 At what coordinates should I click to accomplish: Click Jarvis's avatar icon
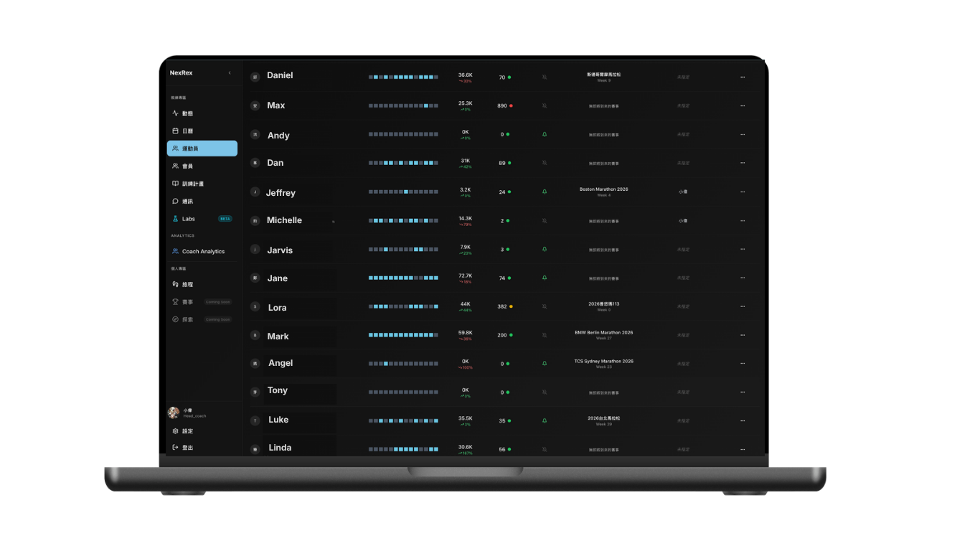[x=255, y=249]
